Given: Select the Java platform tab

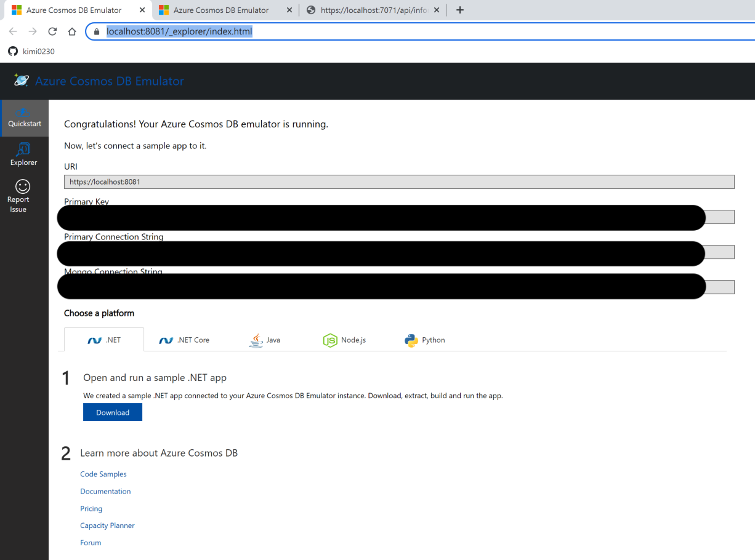Looking at the screenshot, I should (x=264, y=340).
